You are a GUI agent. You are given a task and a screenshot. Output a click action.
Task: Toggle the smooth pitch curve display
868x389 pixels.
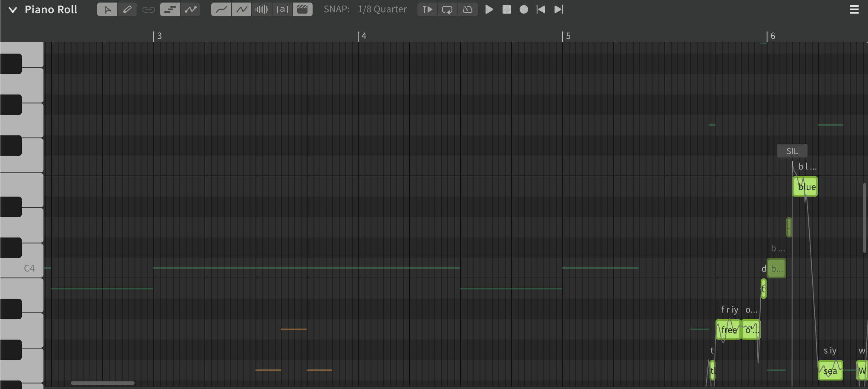221,9
